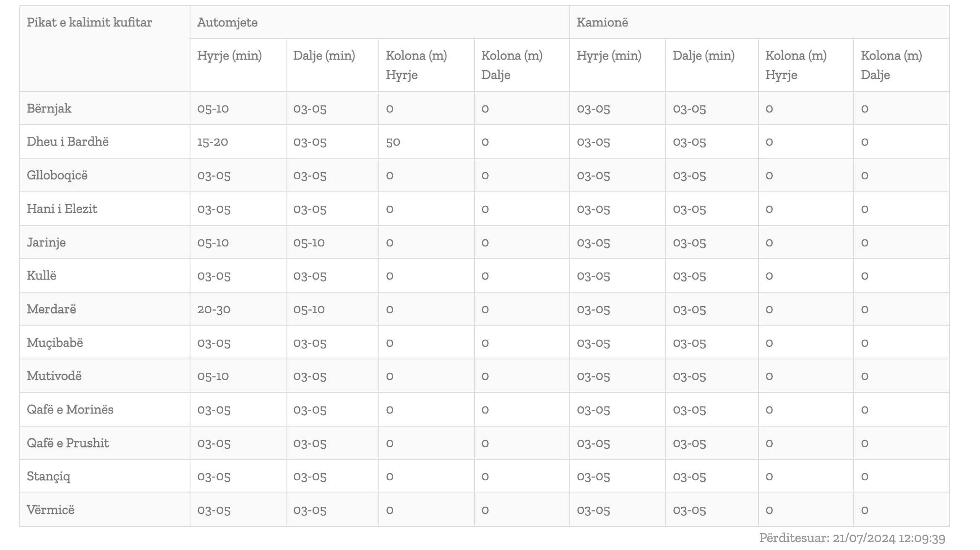Click the Stançiq border crossing name

pos(49,477)
